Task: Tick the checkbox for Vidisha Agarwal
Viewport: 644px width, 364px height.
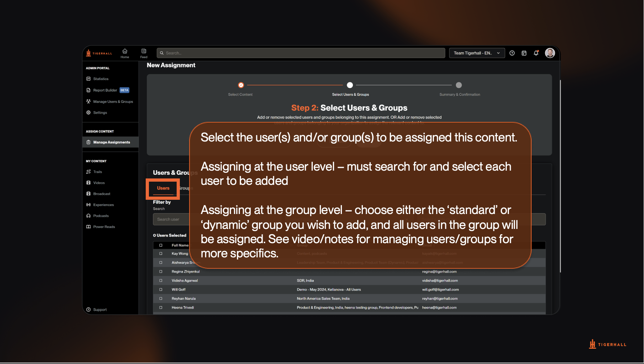Action: coord(161,281)
